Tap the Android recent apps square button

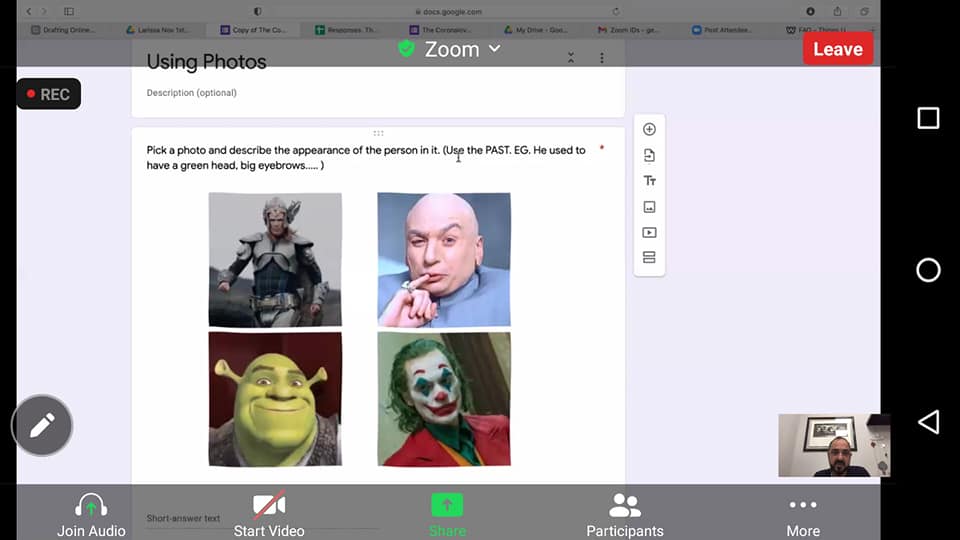[928, 118]
